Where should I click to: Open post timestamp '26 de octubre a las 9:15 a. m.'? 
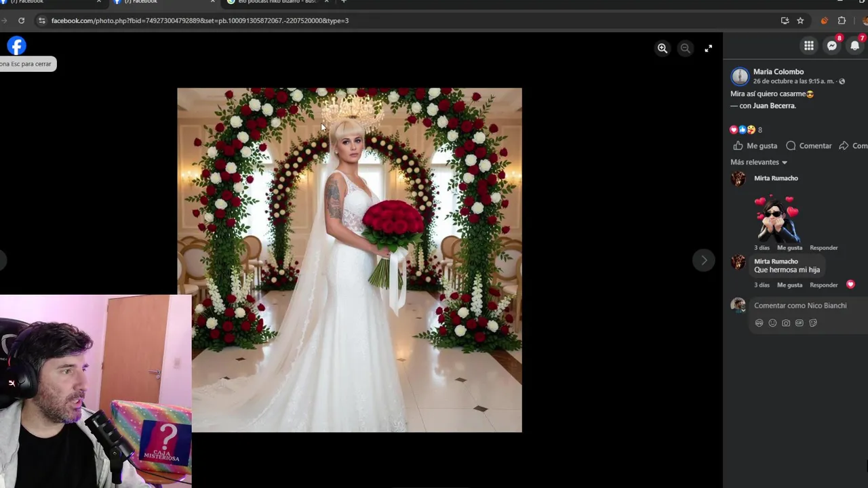pos(793,81)
